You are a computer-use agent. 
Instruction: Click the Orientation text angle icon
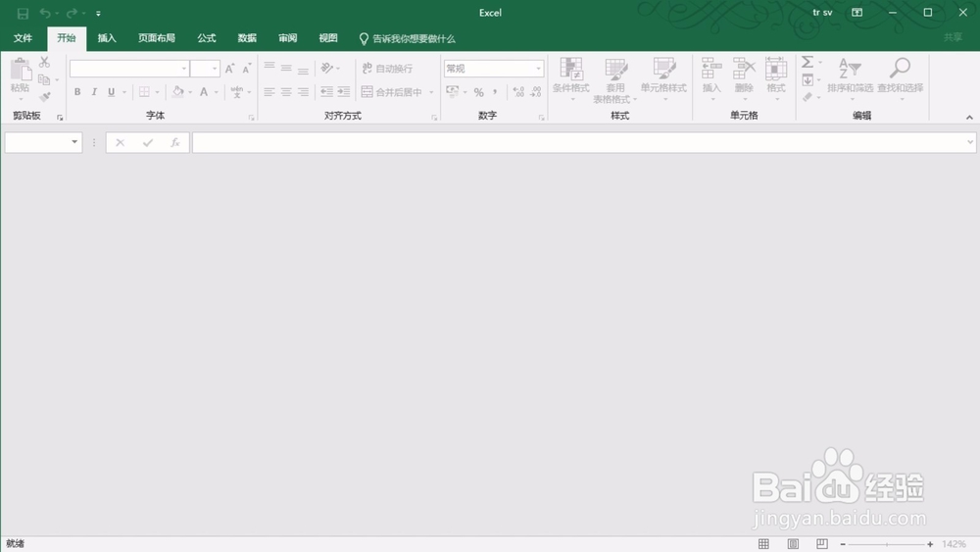click(x=327, y=68)
